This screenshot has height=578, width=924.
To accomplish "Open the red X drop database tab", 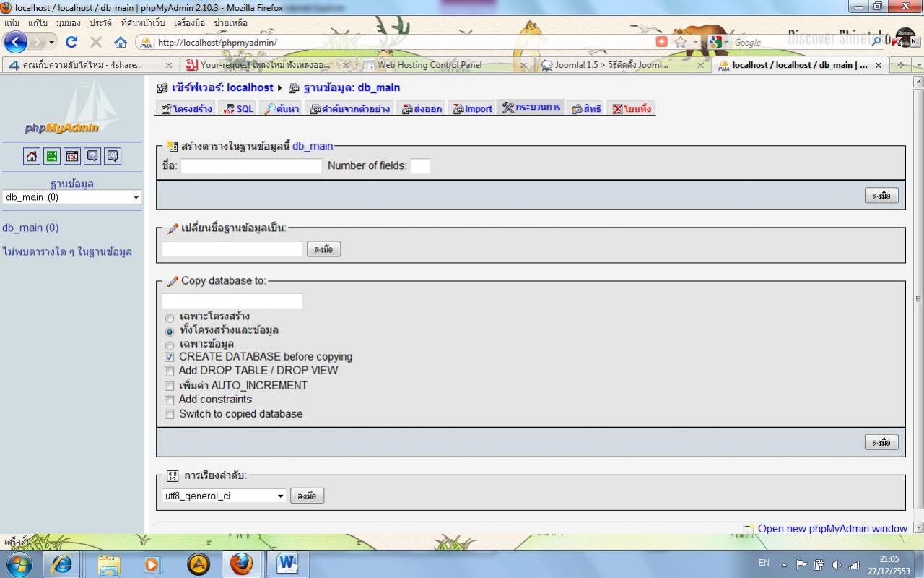I will point(632,109).
